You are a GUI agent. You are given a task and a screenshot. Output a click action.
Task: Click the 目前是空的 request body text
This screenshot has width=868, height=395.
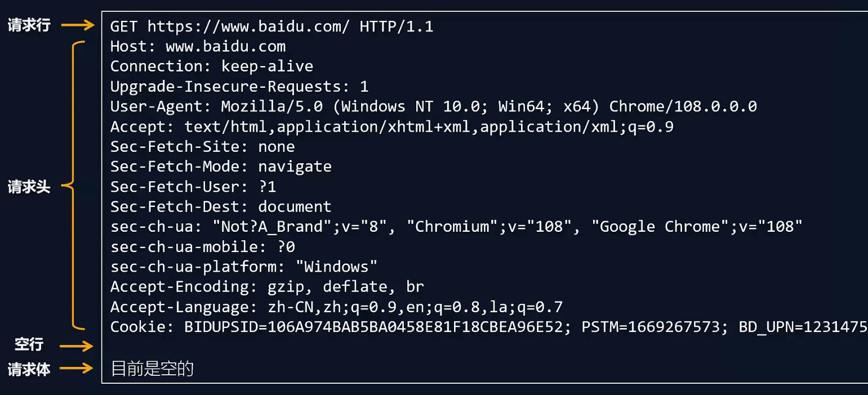tap(152, 369)
